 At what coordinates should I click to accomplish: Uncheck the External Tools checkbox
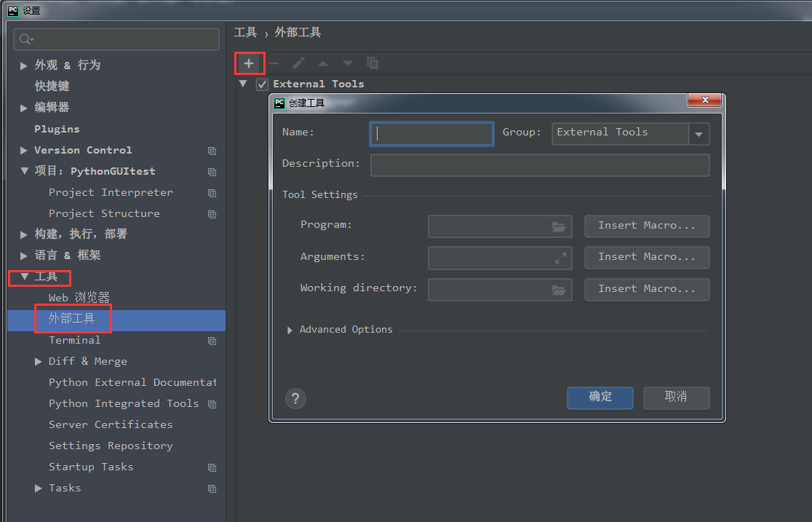[263, 84]
